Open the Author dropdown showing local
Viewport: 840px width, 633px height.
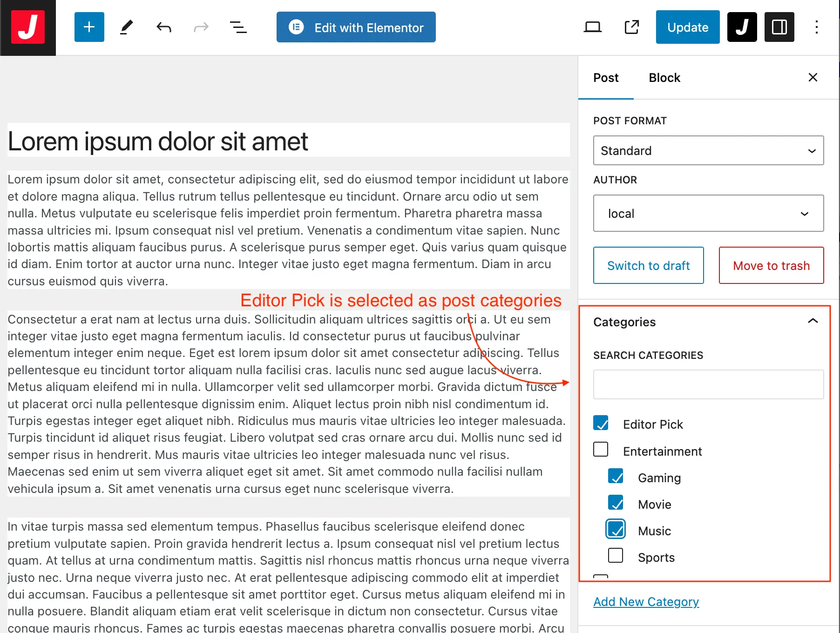[708, 213]
